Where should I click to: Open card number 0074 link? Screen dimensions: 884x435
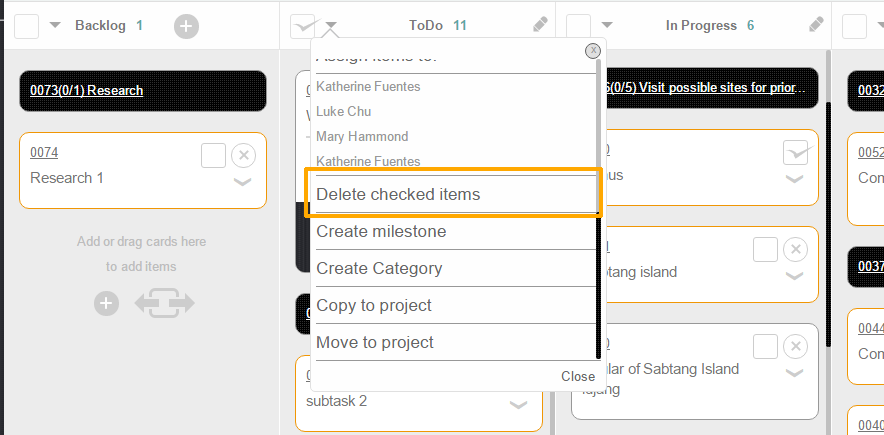click(44, 153)
